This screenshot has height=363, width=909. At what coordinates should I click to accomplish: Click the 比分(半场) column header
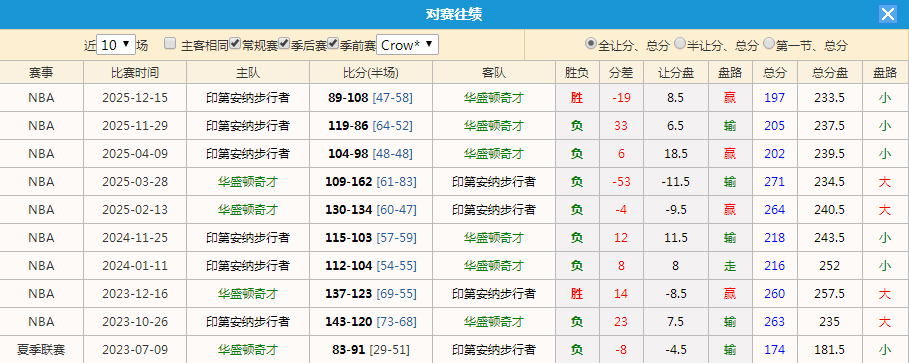point(371,72)
